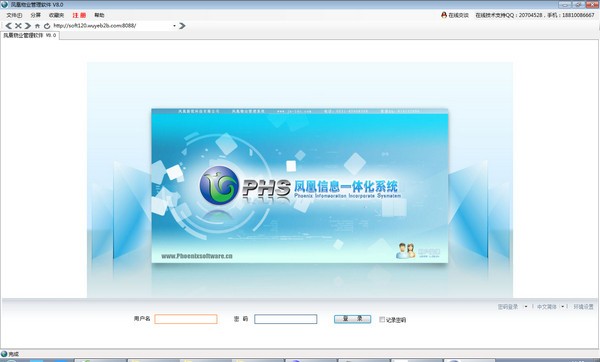Click the 在线交谈 online chat link
Viewport: 600px width, 362px height.
pyautogui.click(x=458, y=15)
